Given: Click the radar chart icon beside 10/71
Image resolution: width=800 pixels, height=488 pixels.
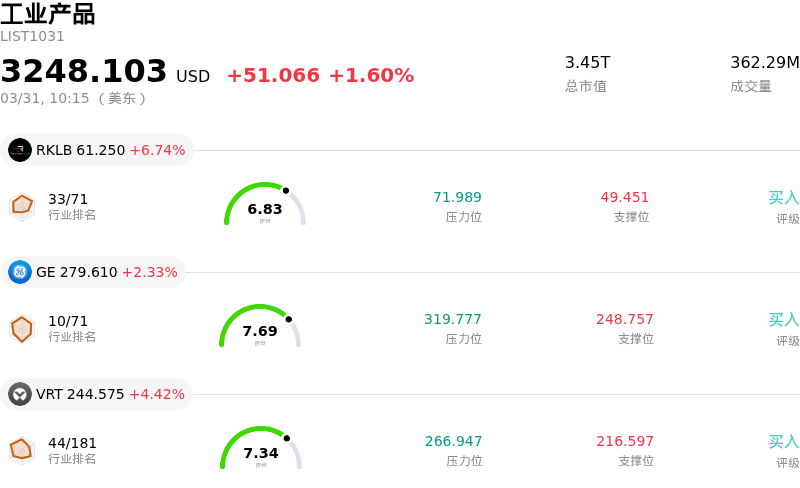Looking at the screenshot, I should [22, 328].
